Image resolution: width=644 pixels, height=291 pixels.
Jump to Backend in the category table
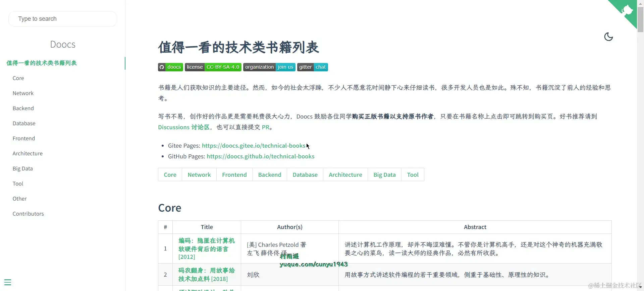pyautogui.click(x=270, y=174)
